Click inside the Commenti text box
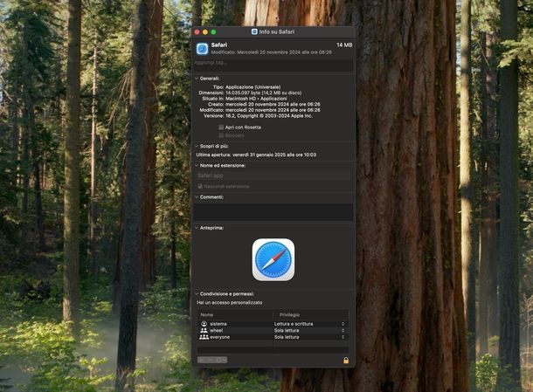The width and height of the screenshot is (533, 392). [273, 212]
